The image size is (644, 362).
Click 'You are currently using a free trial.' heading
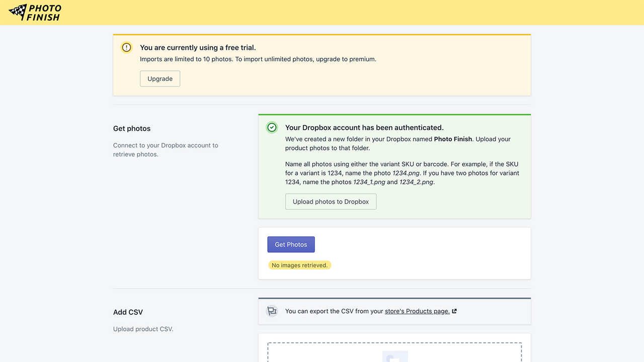(198, 48)
